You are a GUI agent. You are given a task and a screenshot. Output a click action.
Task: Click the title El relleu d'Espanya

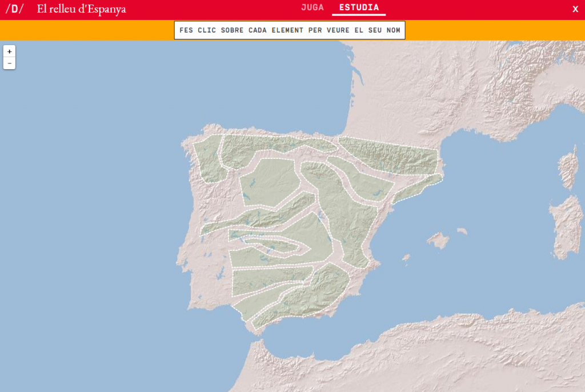point(81,9)
